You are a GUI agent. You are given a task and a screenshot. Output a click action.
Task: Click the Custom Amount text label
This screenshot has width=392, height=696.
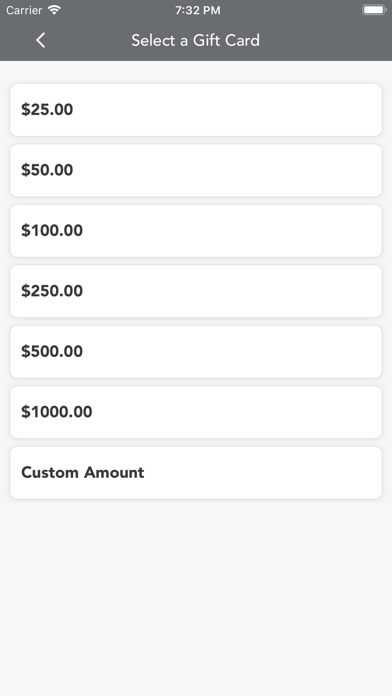pyautogui.click(x=83, y=472)
